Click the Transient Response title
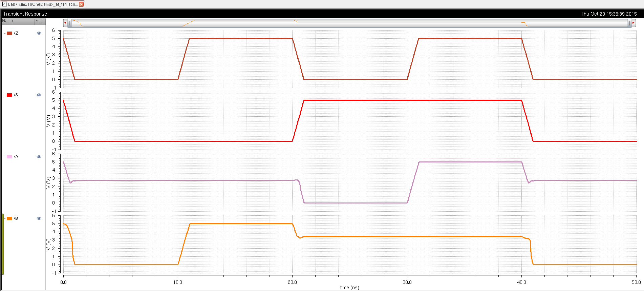This screenshot has width=644, height=291. coord(25,14)
